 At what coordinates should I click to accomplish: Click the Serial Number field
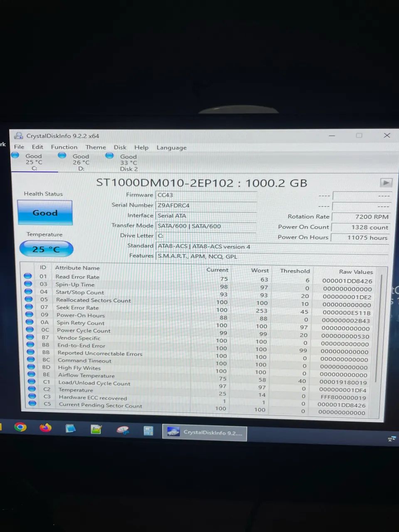[x=206, y=205]
